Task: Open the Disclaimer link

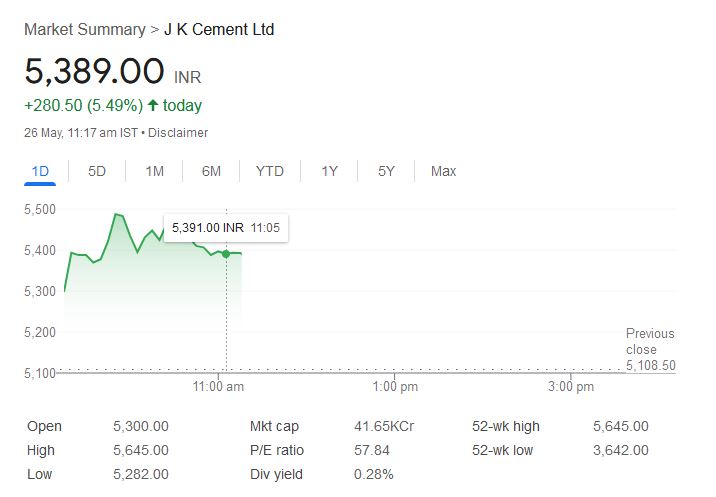Action: pyautogui.click(x=178, y=133)
